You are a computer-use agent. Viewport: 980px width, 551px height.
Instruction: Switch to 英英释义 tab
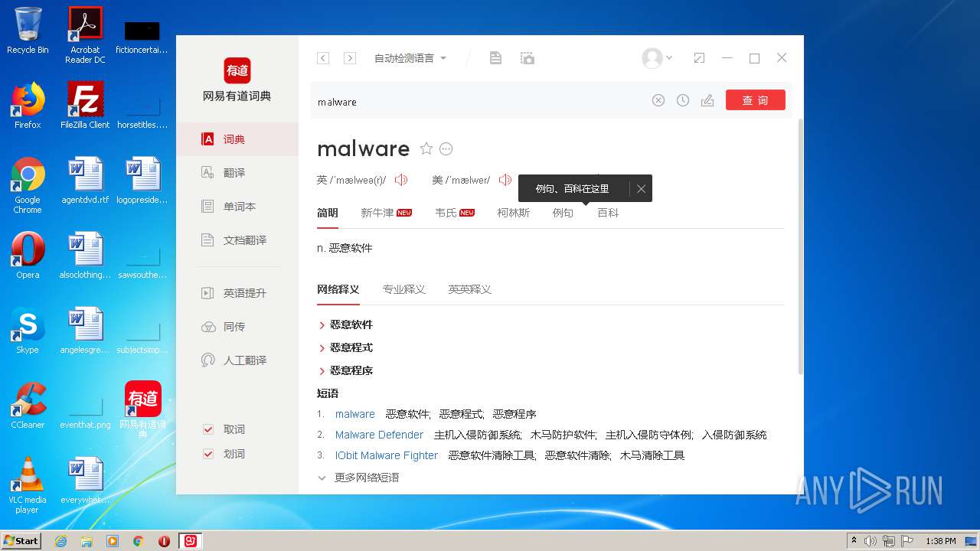pos(469,289)
